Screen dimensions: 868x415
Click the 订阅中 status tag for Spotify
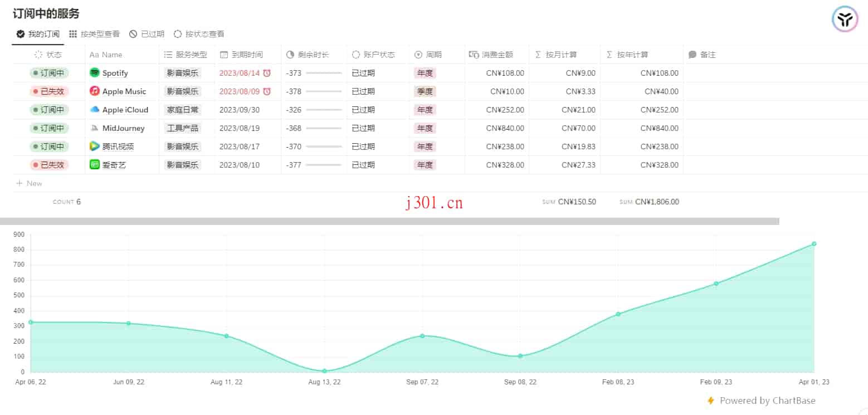coord(49,73)
